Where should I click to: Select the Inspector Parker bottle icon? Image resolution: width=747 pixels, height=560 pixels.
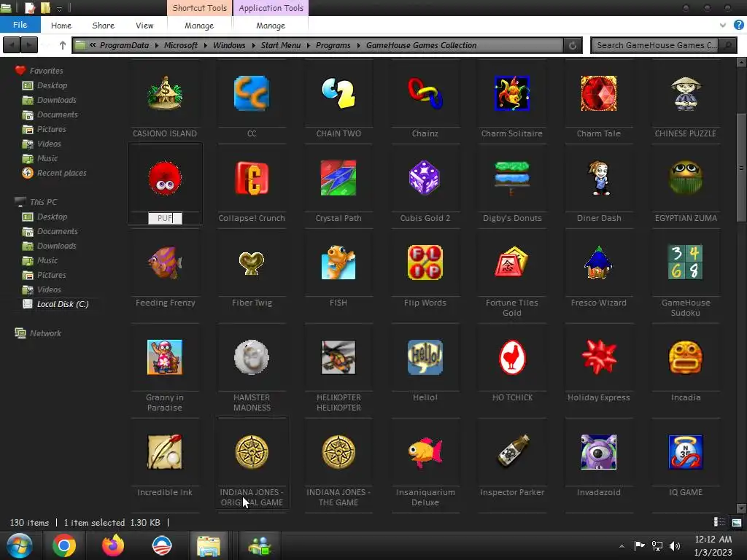511,452
